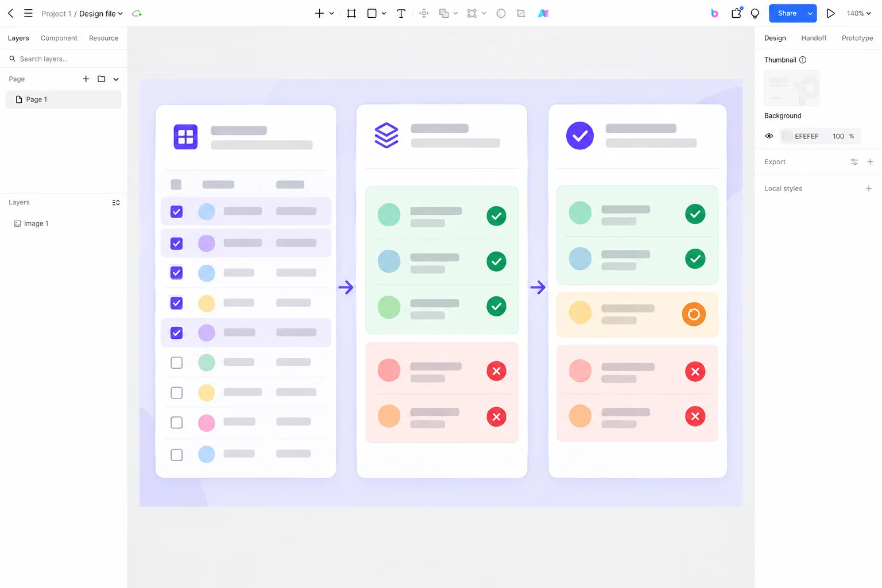Viewport: 882px width, 588px height.
Task: Click the Background color swatch
Action: pos(787,136)
